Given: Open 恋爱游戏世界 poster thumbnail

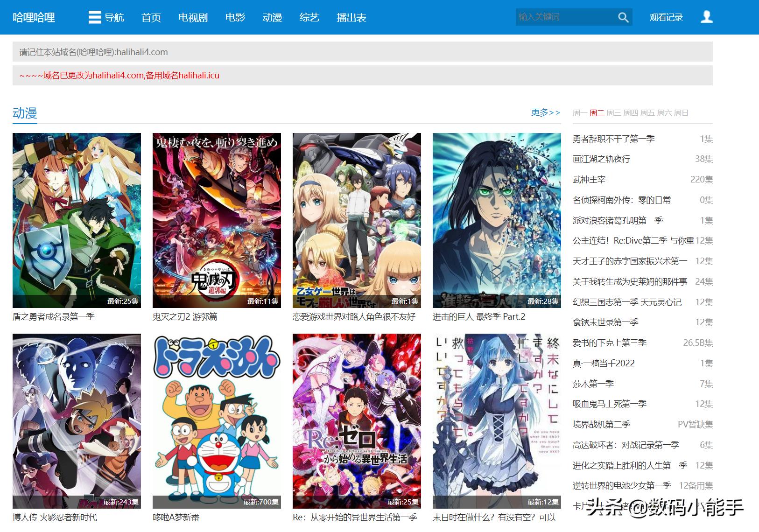Looking at the screenshot, I should (x=357, y=220).
